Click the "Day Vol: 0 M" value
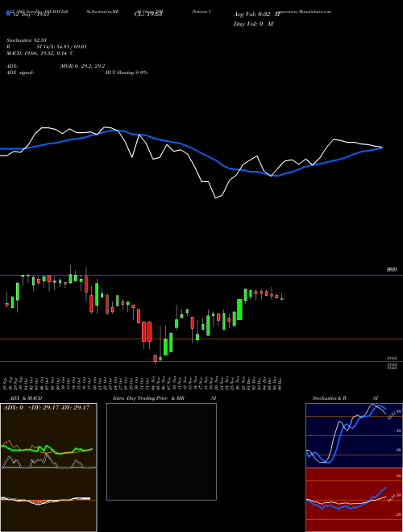Image resolution: width=403 pixels, height=532 pixels. (253, 24)
